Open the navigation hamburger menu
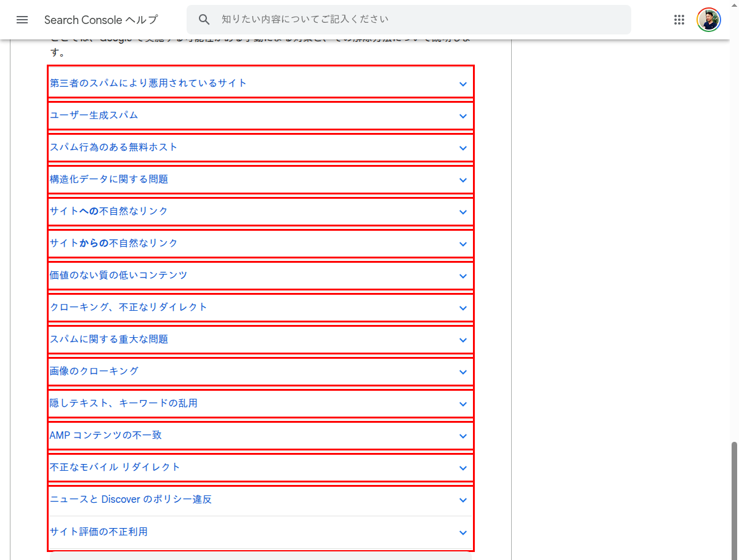Image resolution: width=739 pixels, height=560 pixels. coord(22,19)
